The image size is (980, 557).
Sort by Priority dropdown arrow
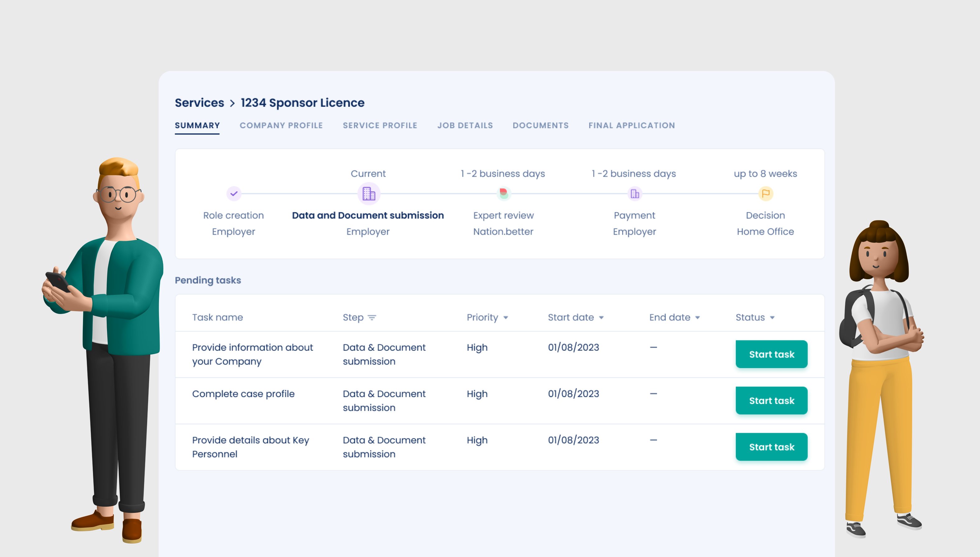(x=506, y=317)
